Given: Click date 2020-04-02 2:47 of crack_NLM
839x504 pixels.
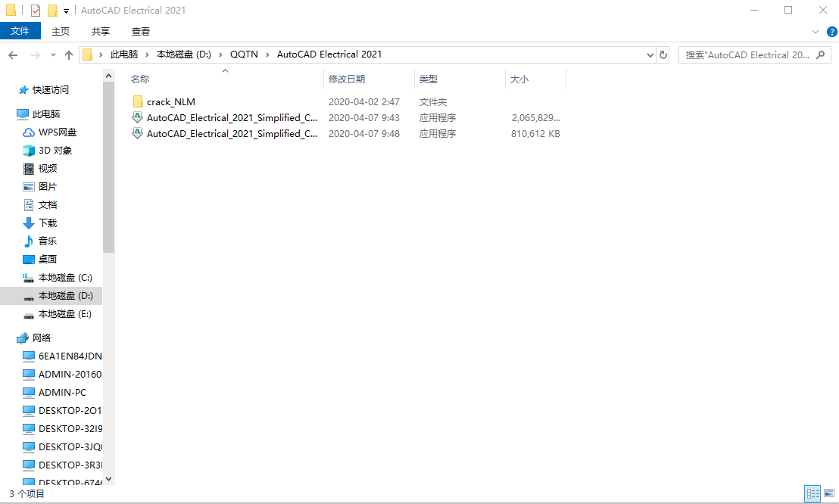Looking at the screenshot, I should [364, 101].
